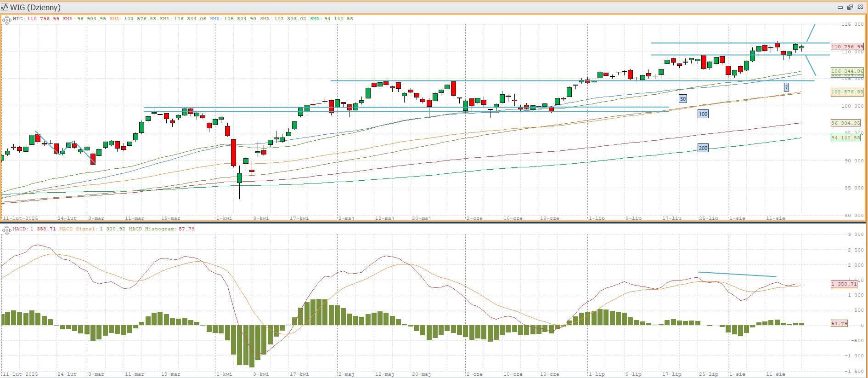Click the red EMA 96 904.95 legend entry

pyautogui.click(x=84, y=19)
